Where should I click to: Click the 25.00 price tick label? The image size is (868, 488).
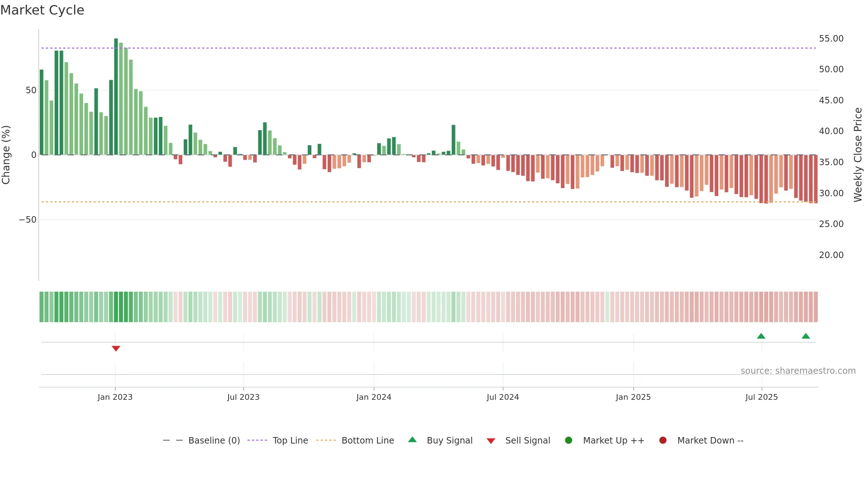click(831, 224)
